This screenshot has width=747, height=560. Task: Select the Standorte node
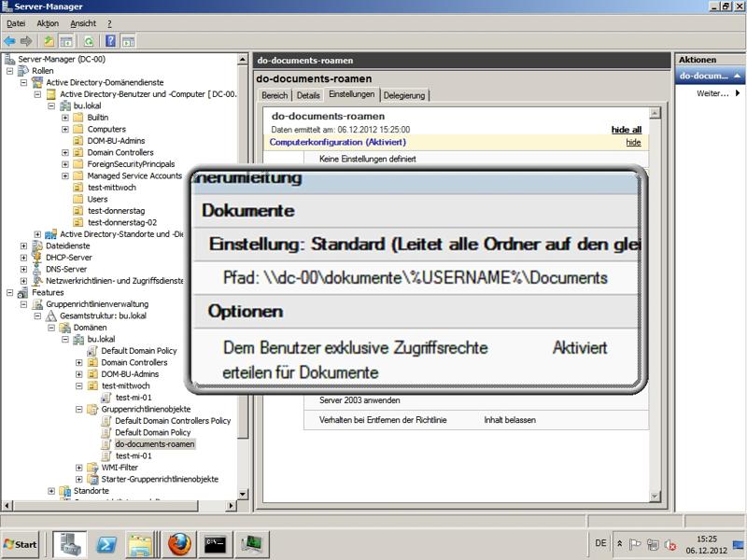coord(91,491)
